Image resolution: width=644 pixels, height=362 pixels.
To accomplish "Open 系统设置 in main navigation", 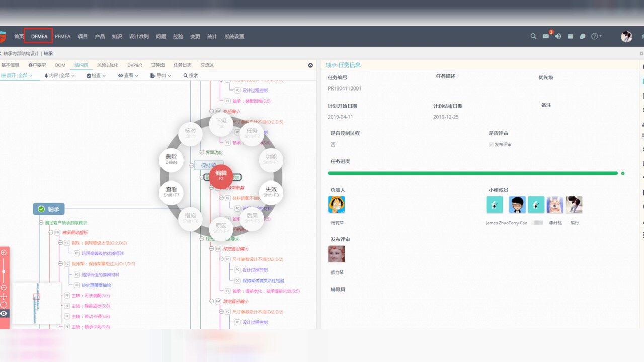I will click(234, 36).
